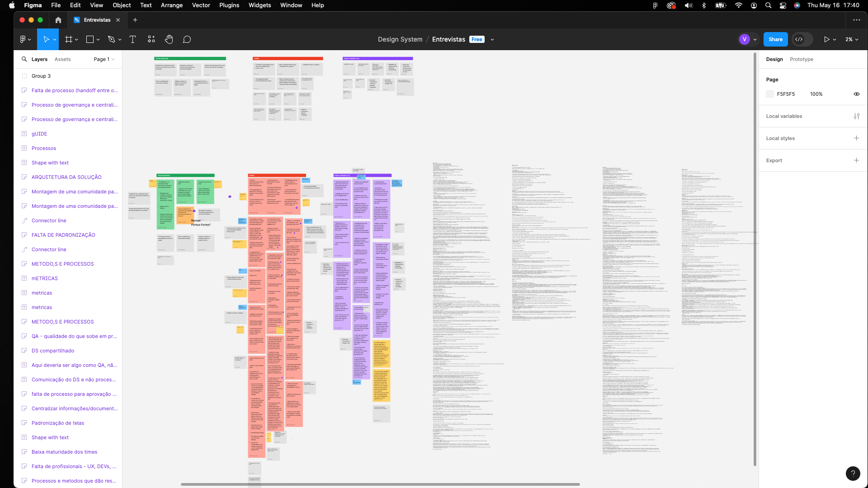Select the Text tool
Image resolution: width=868 pixels, height=488 pixels.
pos(132,40)
